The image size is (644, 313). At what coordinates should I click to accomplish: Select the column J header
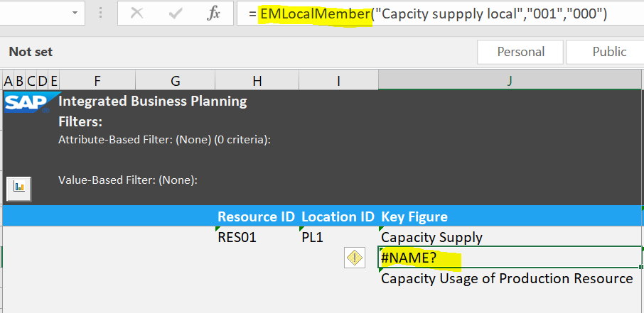pyautogui.click(x=510, y=80)
